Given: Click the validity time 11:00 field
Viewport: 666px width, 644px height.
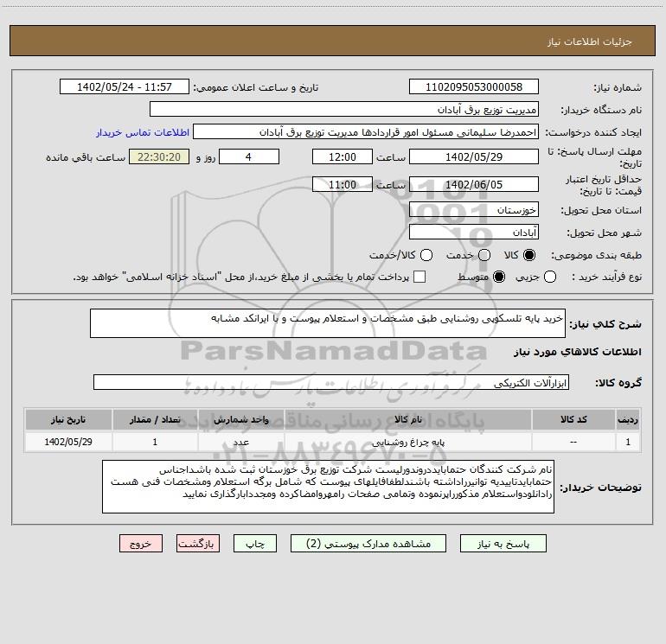Looking at the screenshot, I should click(x=343, y=184).
